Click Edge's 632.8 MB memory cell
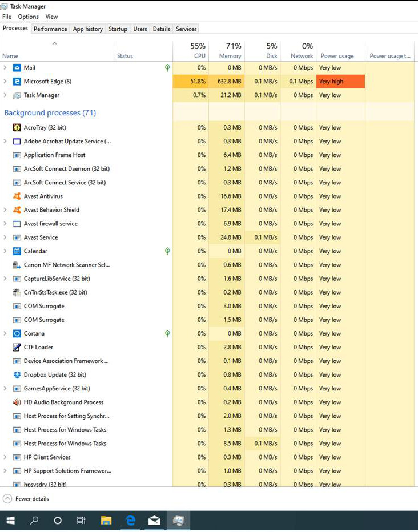The height and width of the screenshot is (532, 418). tap(227, 82)
